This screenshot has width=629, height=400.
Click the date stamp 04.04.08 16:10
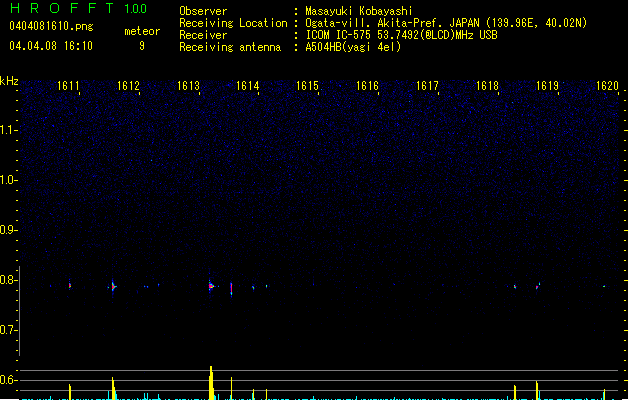[x=51, y=46]
